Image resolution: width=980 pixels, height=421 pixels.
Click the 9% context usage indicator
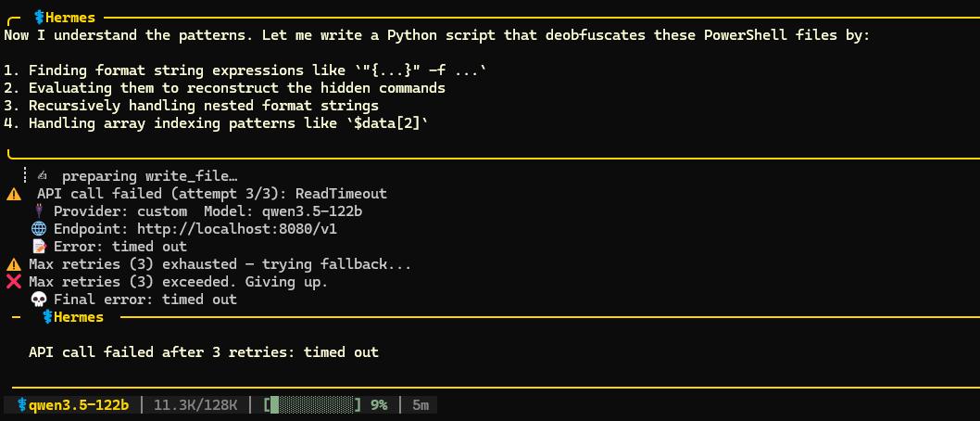(378, 404)
